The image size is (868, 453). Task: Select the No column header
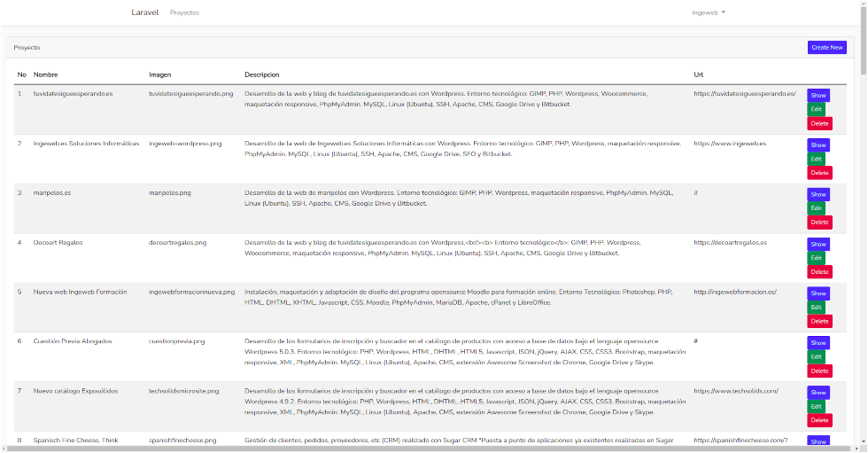point(21,74)
